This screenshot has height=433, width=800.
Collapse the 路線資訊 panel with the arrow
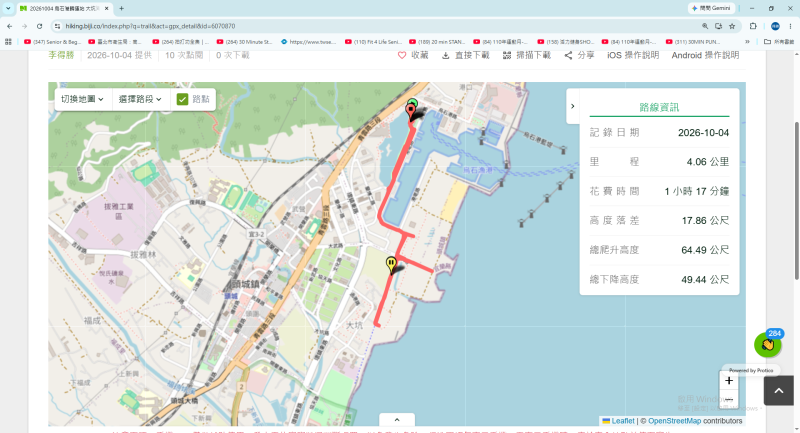tap(572, 106)
